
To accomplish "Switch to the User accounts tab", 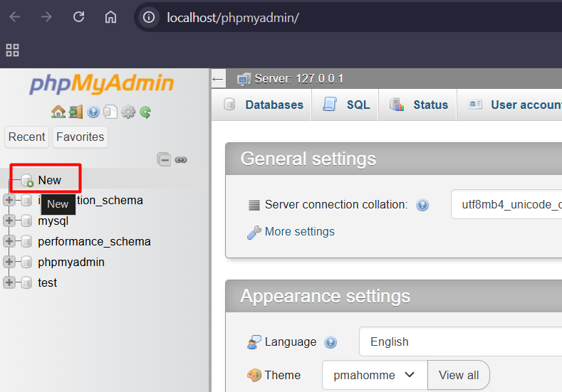I will click(x=510, y=105).
